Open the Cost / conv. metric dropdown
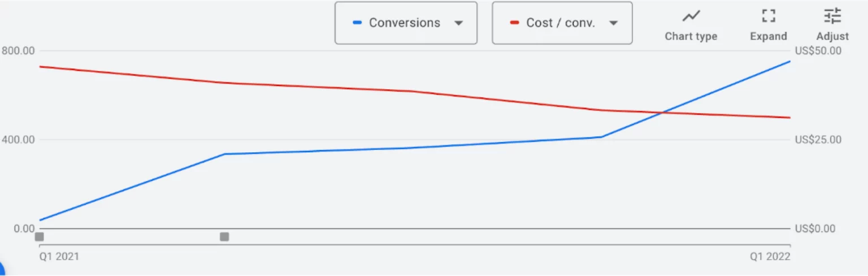This screenshot has width=868, height=276. click(x=562, y=23)
